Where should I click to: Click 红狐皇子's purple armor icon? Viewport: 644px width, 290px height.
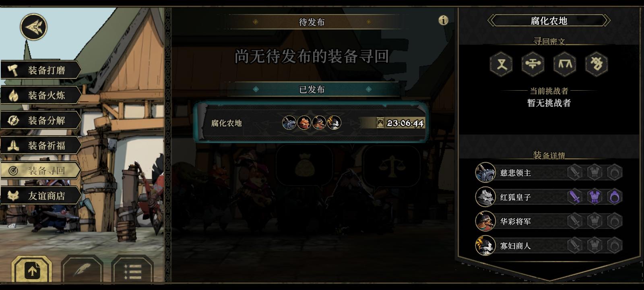594,197
